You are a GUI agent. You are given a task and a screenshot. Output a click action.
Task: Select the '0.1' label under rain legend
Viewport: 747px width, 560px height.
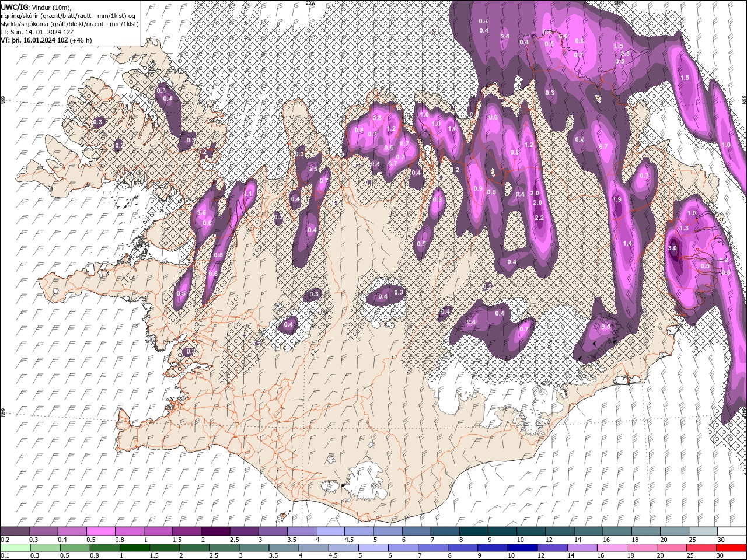(5, 556)
